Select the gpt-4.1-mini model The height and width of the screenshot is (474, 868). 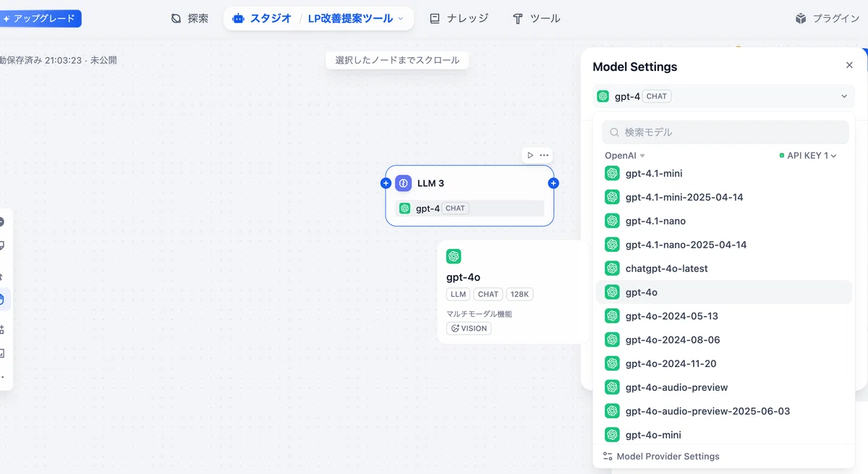pos(723,174)
